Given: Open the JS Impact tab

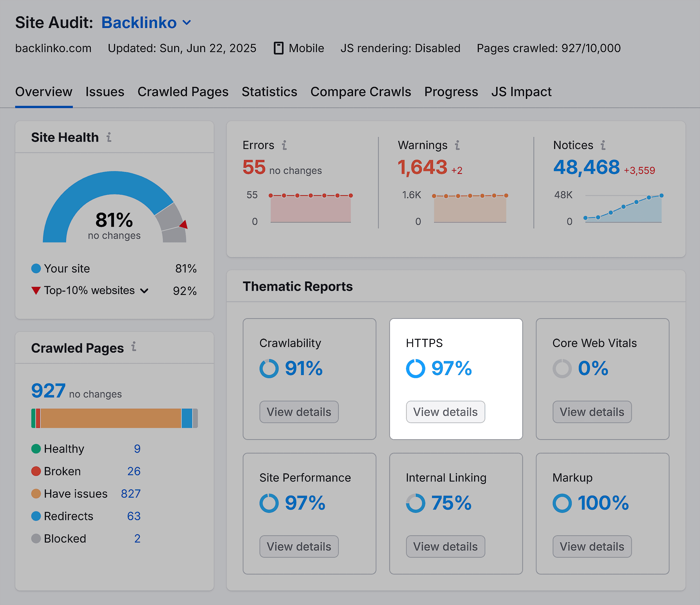Looking at the screenshot, I should tap(521, 92).
